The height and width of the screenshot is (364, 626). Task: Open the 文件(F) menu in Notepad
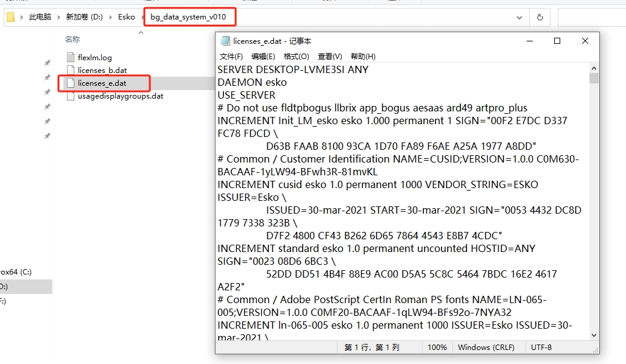231,57
